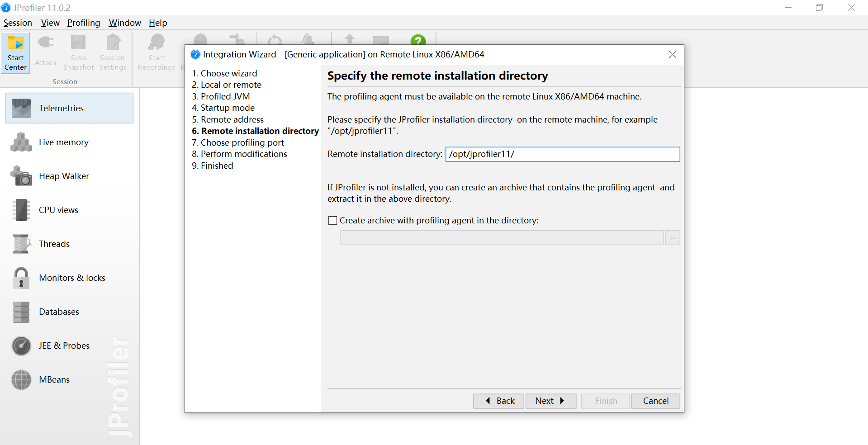Click wizard step 4 Startup mode

pyautogui.click(x=223, y=108)
